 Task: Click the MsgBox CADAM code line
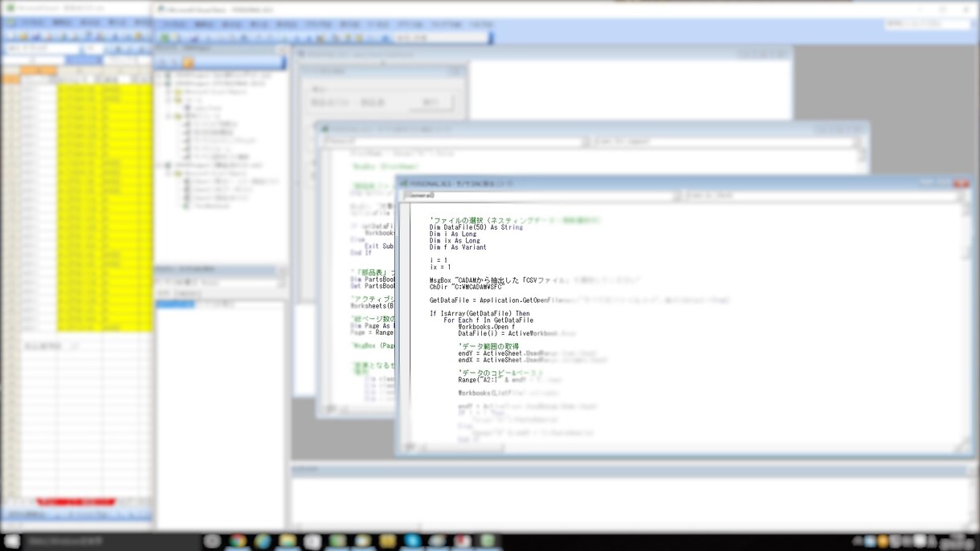[535, 280]
